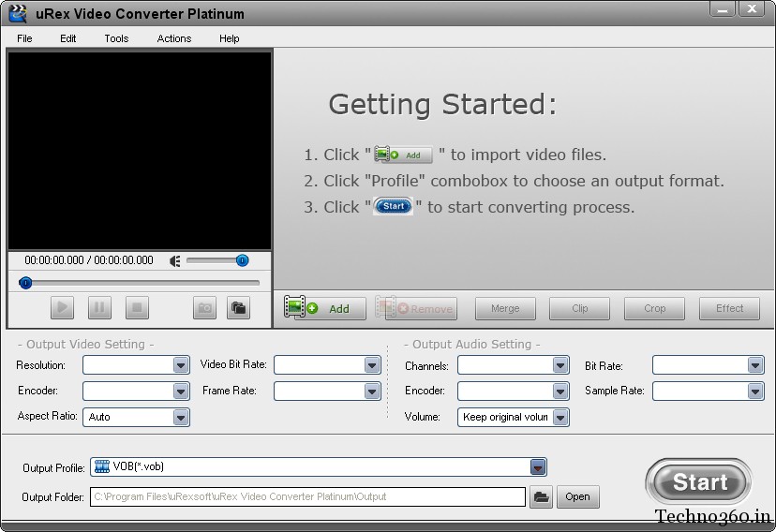Click the volume slider handle
The image size is (776, 532).
click(242, 260)
